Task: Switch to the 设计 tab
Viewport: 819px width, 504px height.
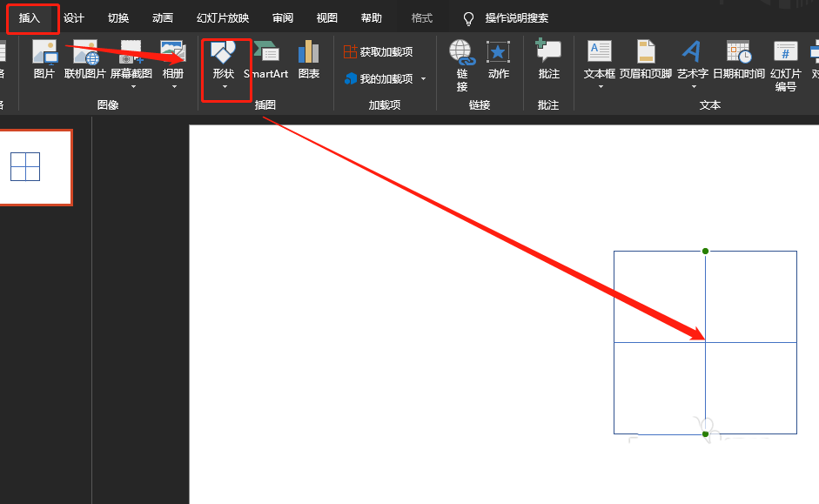Action: 74,18
